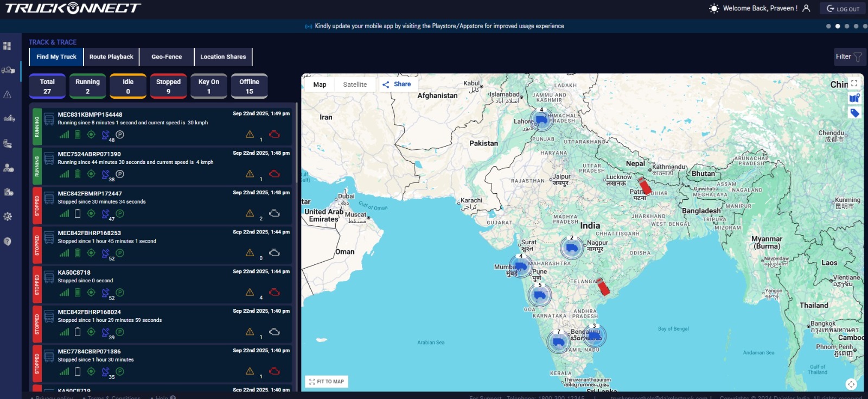
Task: Select the first banner carousel dot
Action: pos(828,26)
